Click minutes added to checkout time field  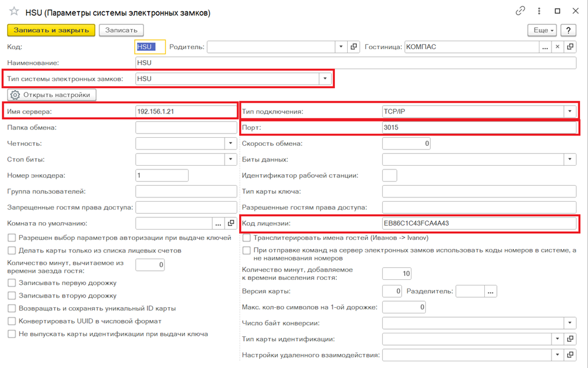pyautogui.click(x=397, y=273)
